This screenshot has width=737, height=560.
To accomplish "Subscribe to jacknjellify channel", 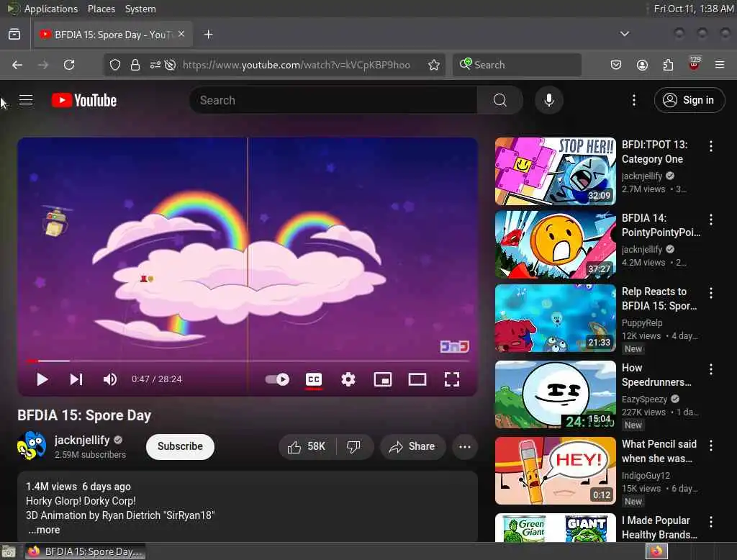I will click(180, 447).
